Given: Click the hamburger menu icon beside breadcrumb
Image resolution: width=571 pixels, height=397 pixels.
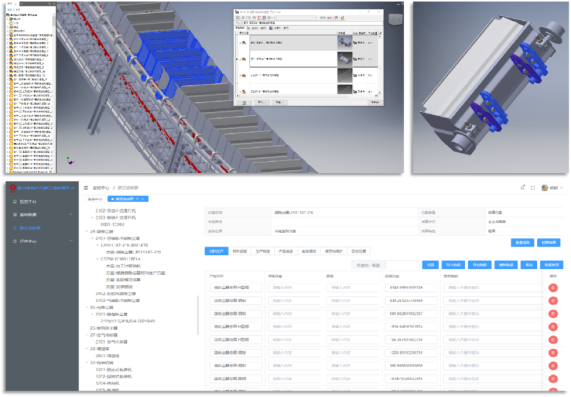Looking at the screenshot, I should click(x=86, y=188).
